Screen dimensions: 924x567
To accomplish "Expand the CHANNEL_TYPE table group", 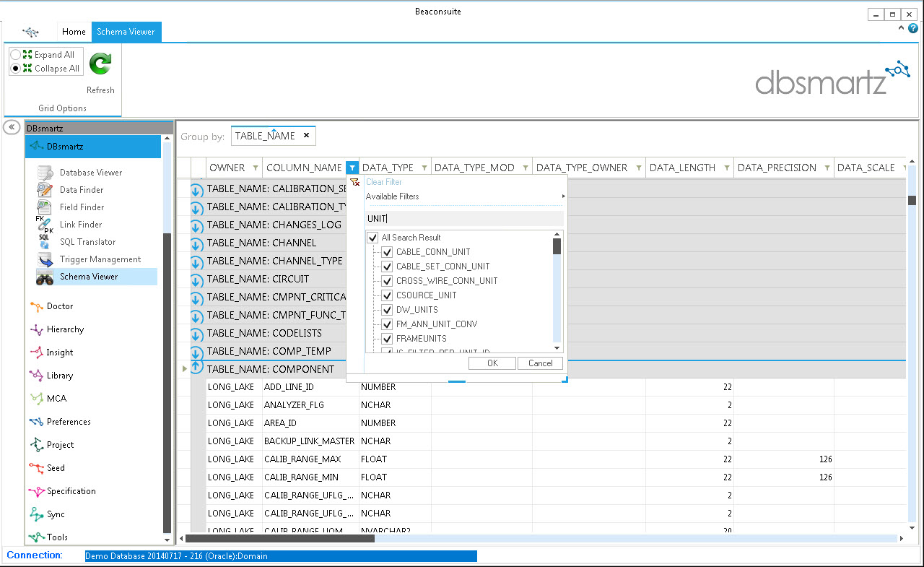I will pyautogui.click(x=196, y=262).
